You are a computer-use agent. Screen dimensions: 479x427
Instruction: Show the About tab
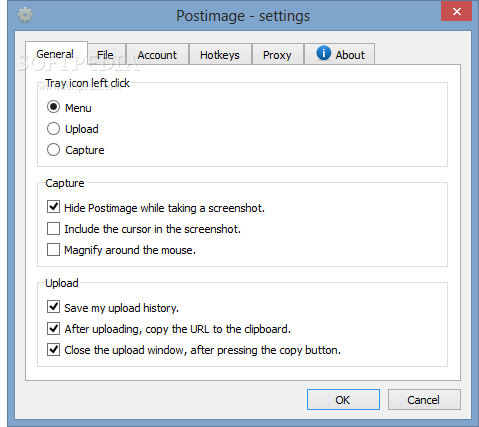click(x=340, y=54)
